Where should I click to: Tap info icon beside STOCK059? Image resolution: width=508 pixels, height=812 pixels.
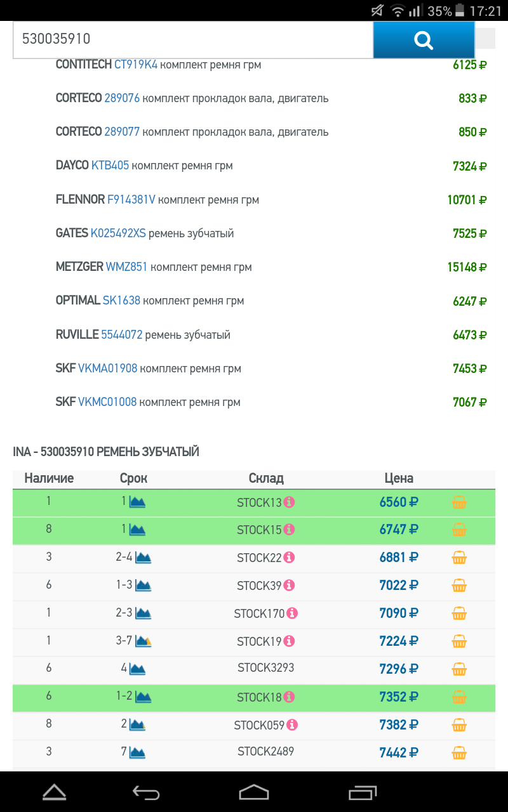point(292,725)
